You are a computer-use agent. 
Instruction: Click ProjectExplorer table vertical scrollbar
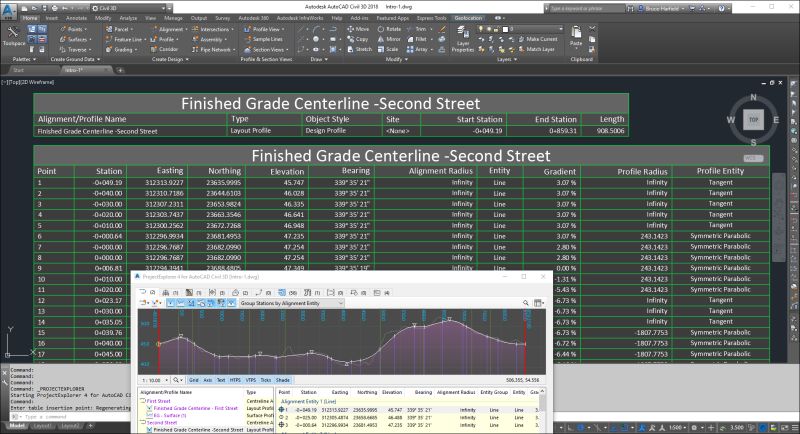tap(542, 411)
